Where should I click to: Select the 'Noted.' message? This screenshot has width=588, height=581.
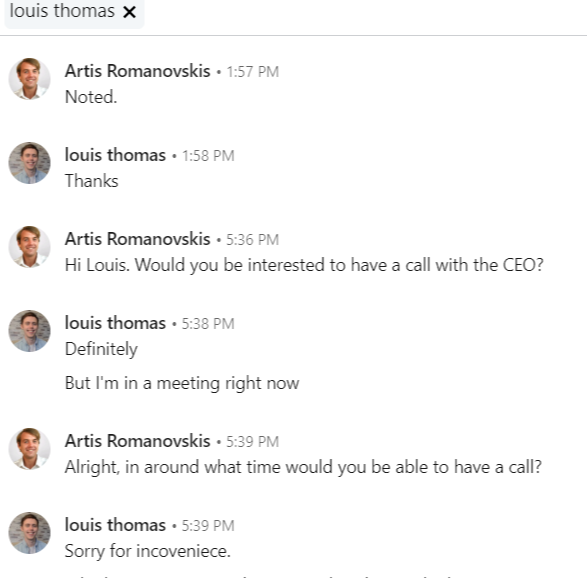point(91,97)
